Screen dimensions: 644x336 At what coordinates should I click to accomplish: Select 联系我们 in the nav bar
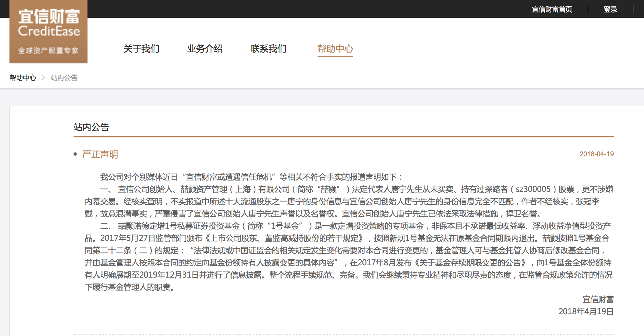(268, 49)
